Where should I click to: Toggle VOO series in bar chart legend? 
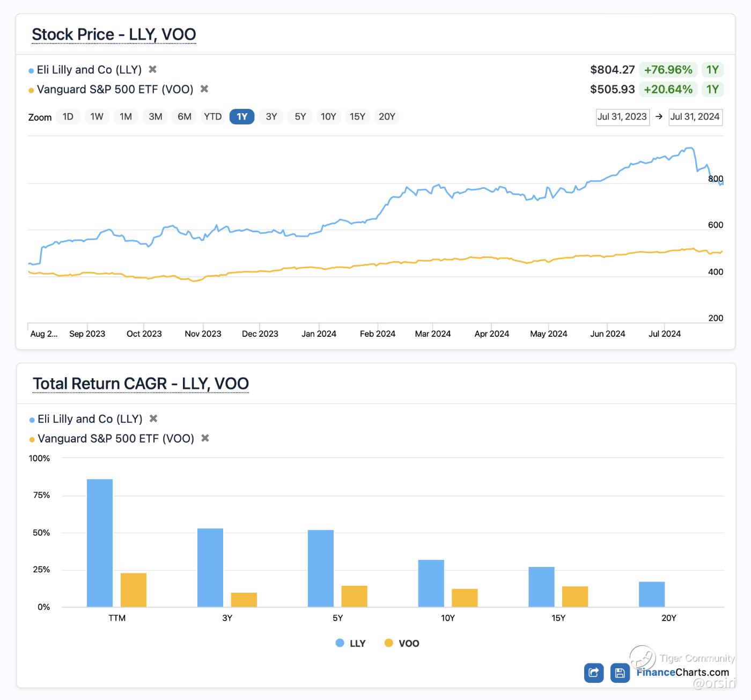[402, 643]
